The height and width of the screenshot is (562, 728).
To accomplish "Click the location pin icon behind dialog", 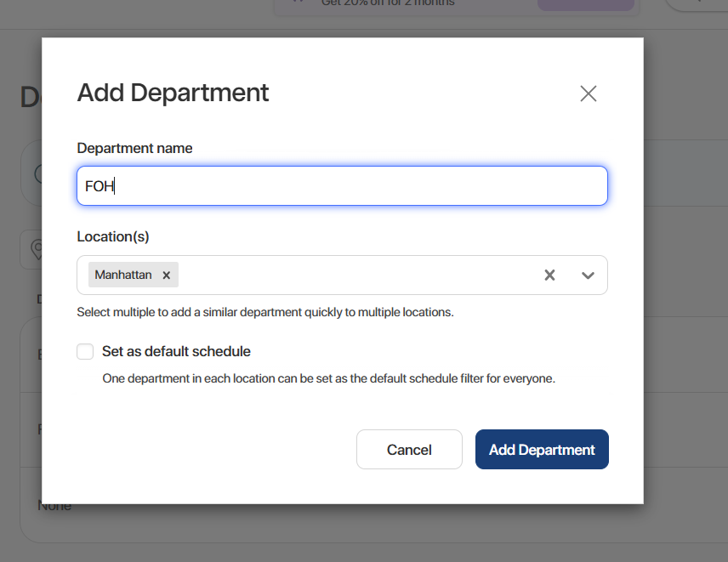I will click(36, 249).
